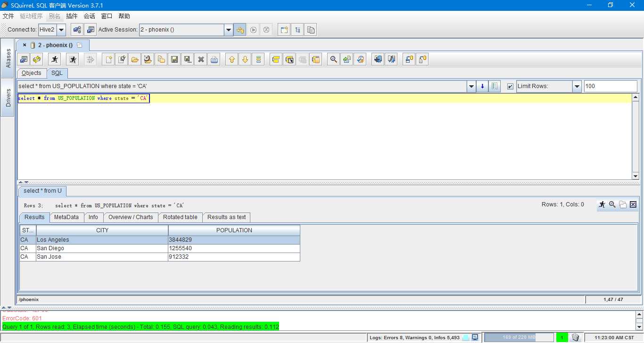644x343 pixels.
Task: Click the Logs errors and warnings status text
Action: coord(415,337)
